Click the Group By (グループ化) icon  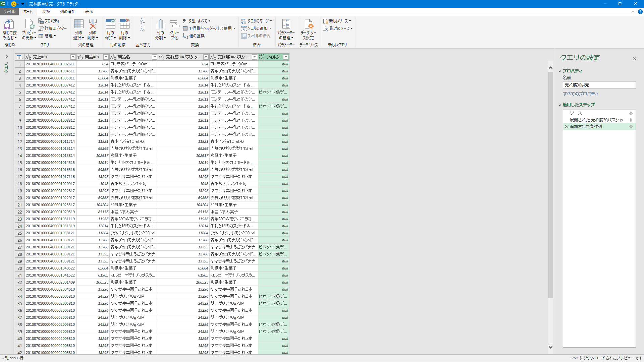click(x=174, y=24)
